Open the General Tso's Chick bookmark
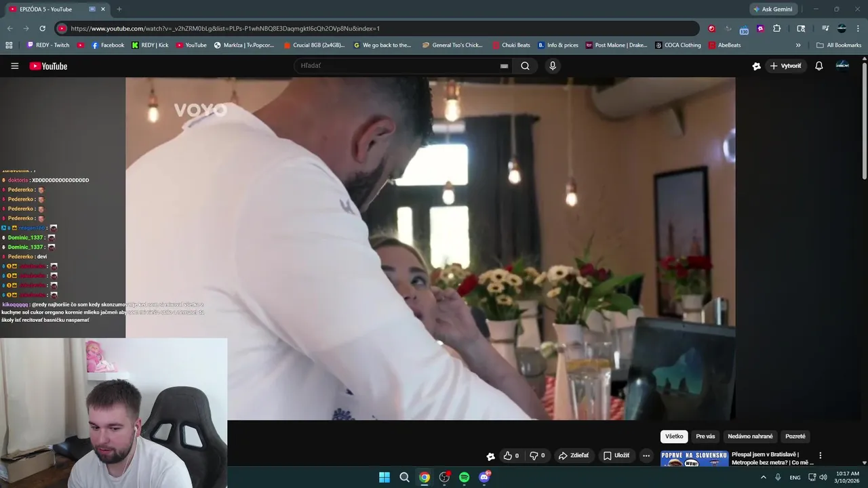Viewport: 868px width, 488px height. point(452,45)
